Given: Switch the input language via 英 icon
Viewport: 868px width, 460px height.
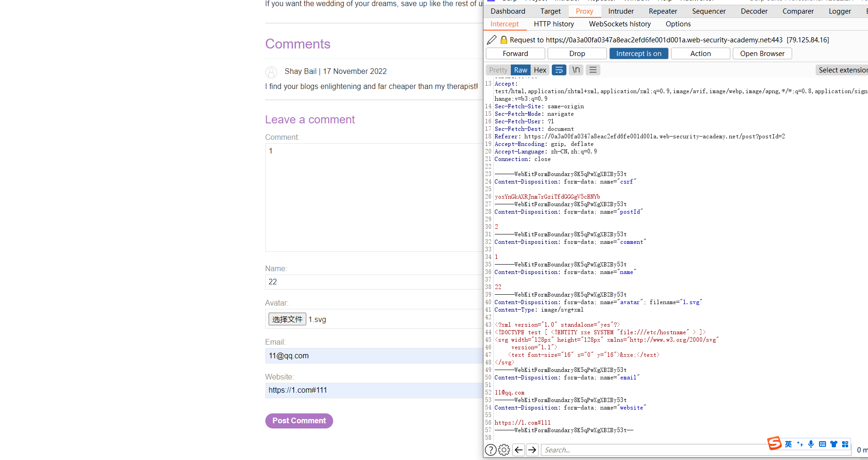Looking at the screenshot, I should (x=788, y=444).
